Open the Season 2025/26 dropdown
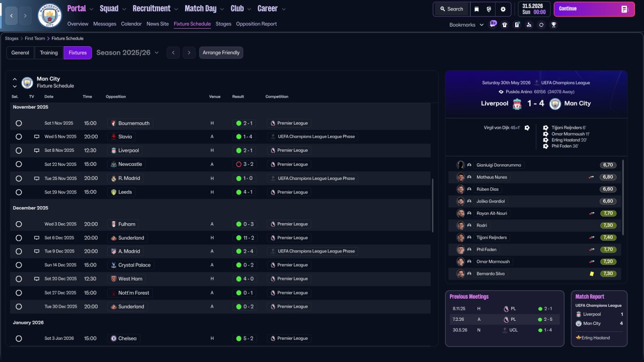The image size is (644, 362). tap(127, 53)
